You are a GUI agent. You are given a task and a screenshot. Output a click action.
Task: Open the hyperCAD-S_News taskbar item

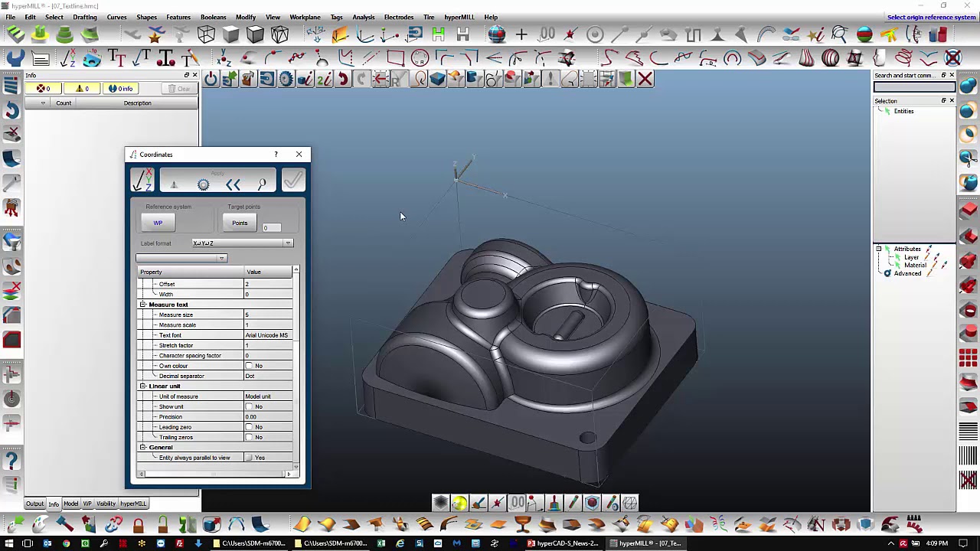click(x=563, y=543)
